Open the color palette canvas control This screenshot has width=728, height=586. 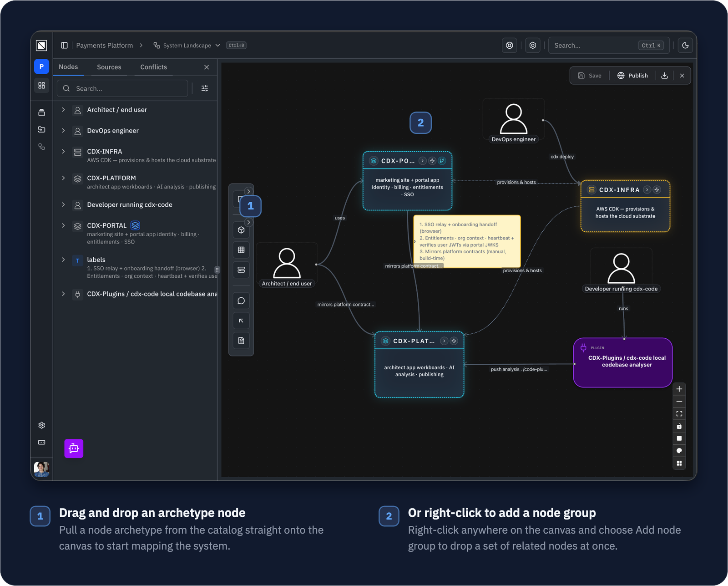point(679,451)
